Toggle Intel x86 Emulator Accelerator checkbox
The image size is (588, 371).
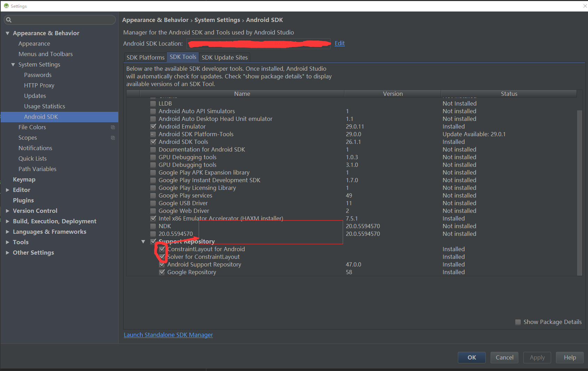click(x=153, y=218)
